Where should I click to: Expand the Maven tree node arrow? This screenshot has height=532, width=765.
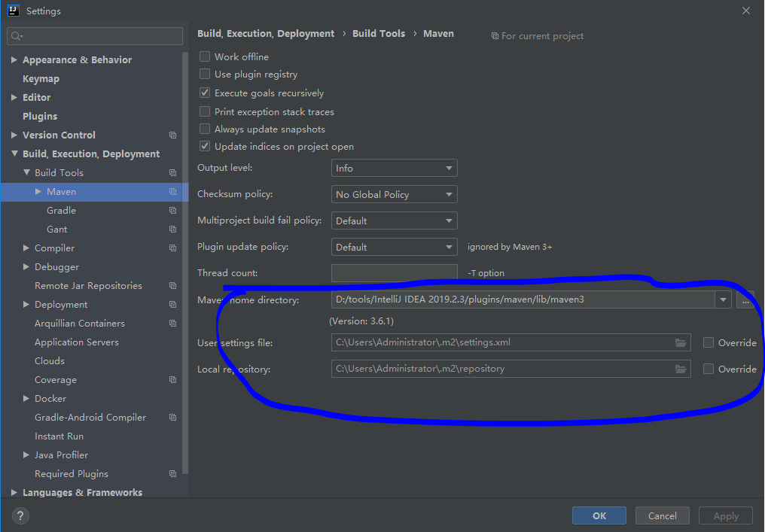click(x=38, y=192)
